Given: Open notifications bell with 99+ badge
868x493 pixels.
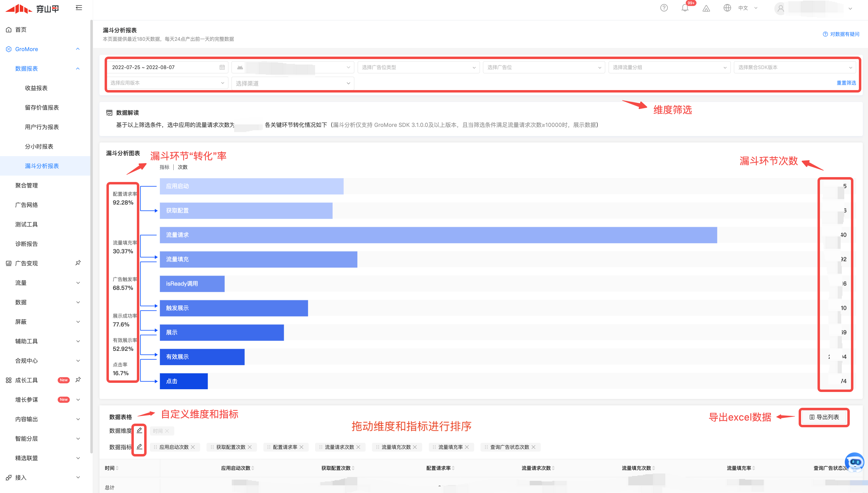Looking at the screenshot, I should click(x=685, y=8).
